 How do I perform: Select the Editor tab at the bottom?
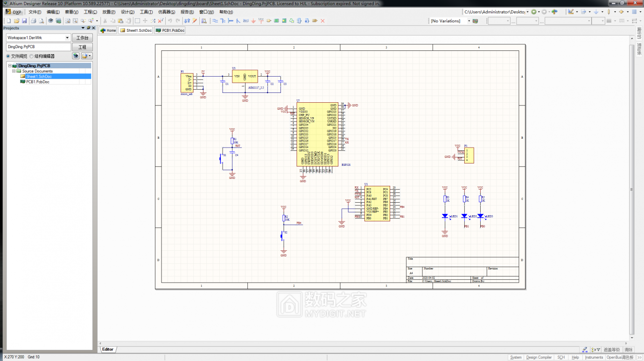(108, 349)
